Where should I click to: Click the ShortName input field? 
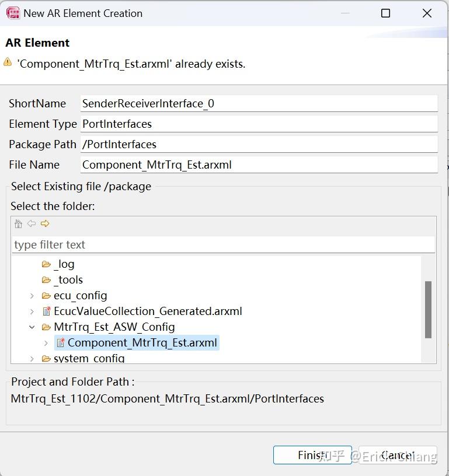click(x=259, y=104)
